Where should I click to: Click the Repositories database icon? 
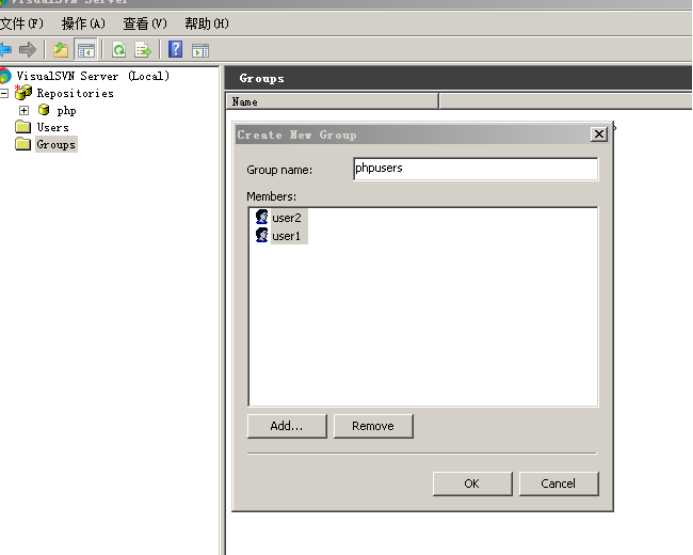tap(23, 93)
